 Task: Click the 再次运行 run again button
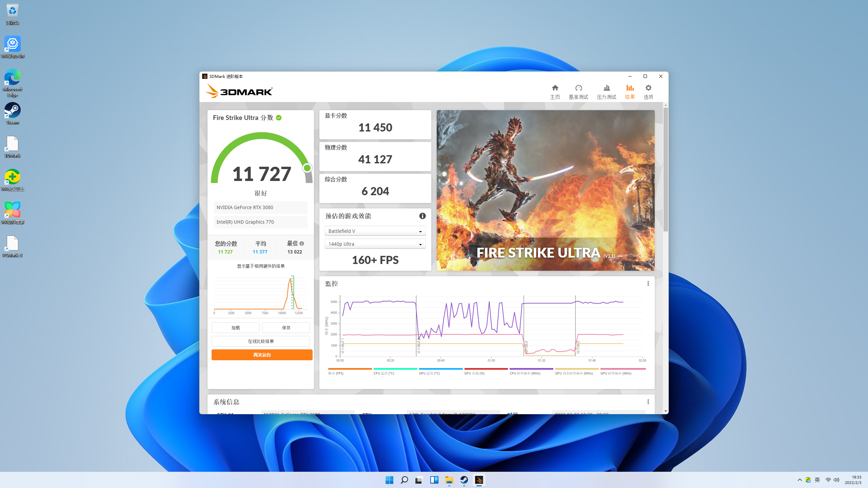point(262,355)
